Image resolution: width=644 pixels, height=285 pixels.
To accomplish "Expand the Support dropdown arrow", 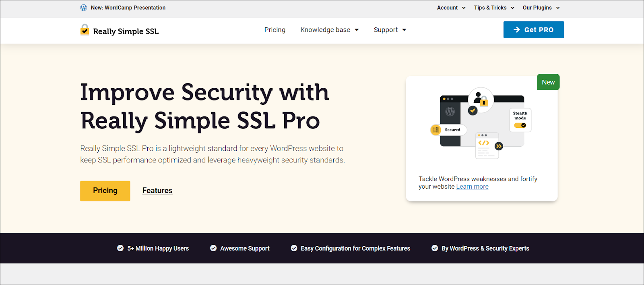I will [x=404, y=30].
